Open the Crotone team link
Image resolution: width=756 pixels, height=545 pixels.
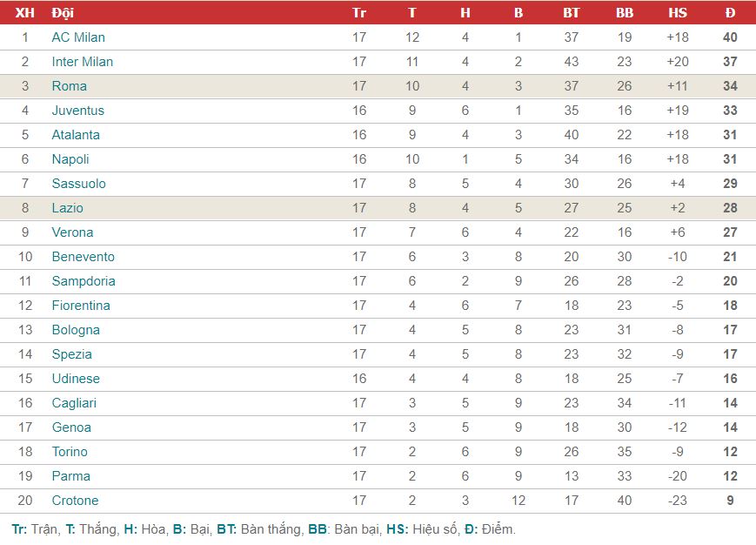coord(75,500)
